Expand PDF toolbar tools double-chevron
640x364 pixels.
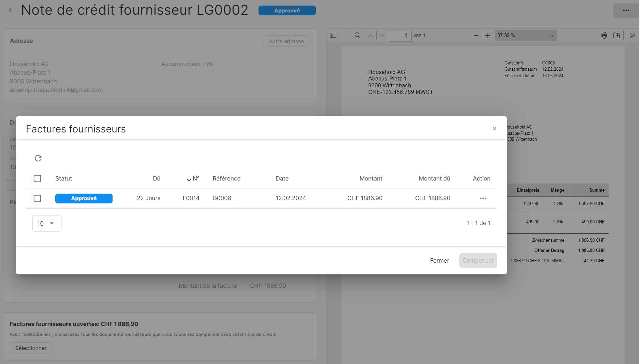pyautogui.click(x=632, y=35)
